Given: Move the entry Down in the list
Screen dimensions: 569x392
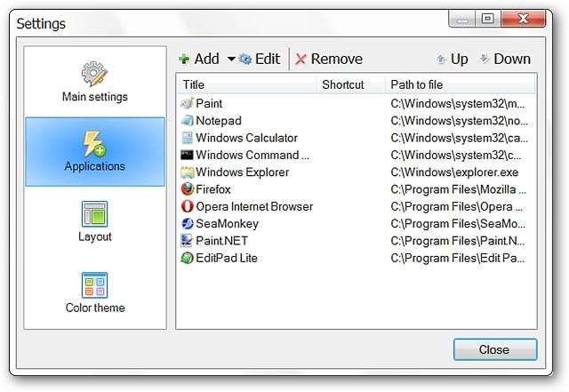Looking at the screenshot, I should tap(504, 60).
